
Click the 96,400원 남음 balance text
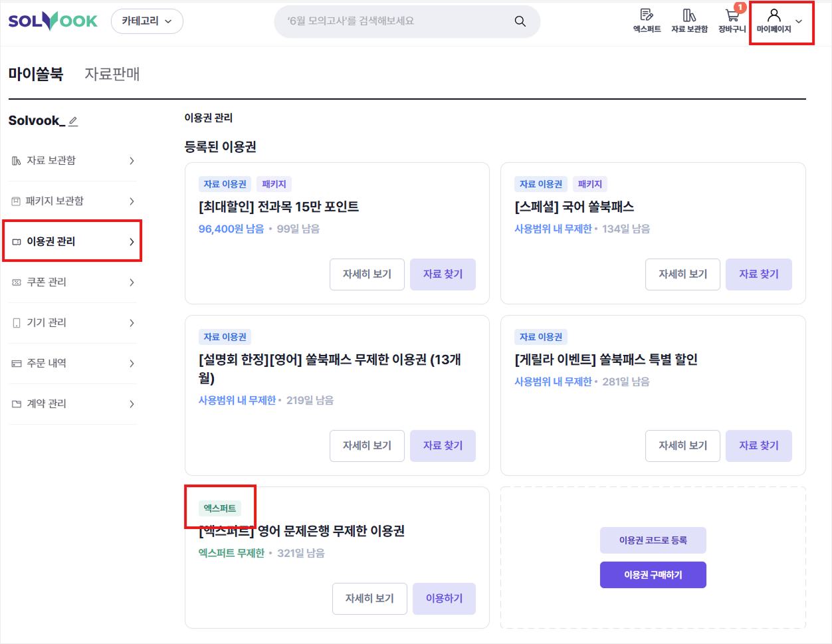tap(231, 229)
